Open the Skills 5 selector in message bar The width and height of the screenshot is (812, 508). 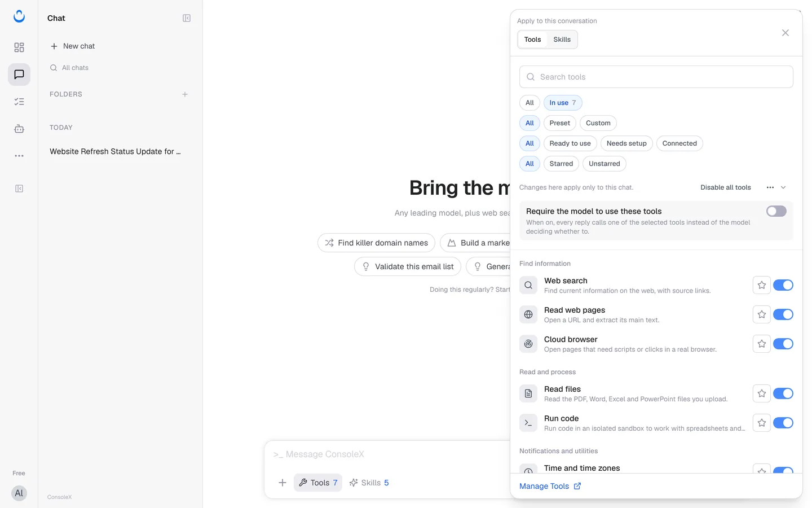pyautogui.click(x=369, y=483)
